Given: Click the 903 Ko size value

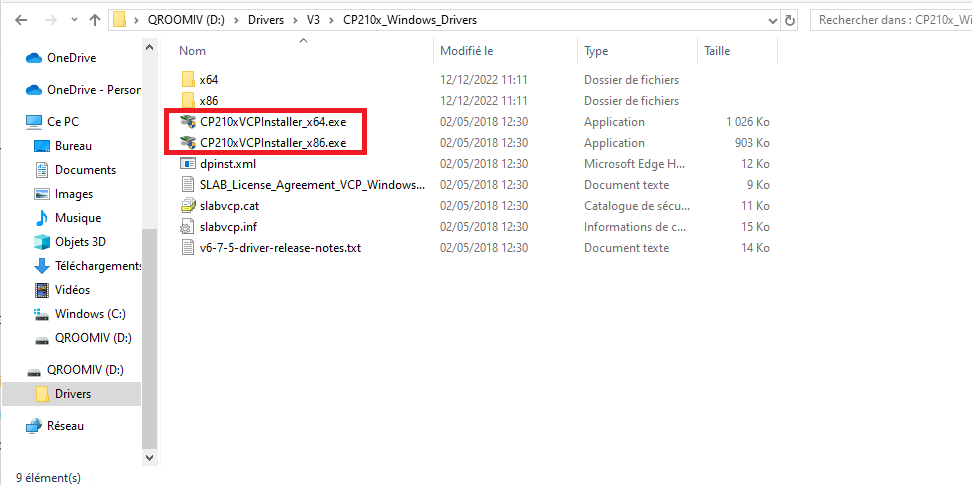Looking at the screenshot, I should [753, 143].
